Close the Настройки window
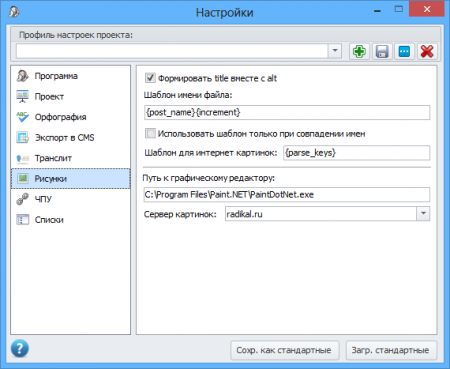This screenshot has height=369, width=450. (x=427, y=9)
